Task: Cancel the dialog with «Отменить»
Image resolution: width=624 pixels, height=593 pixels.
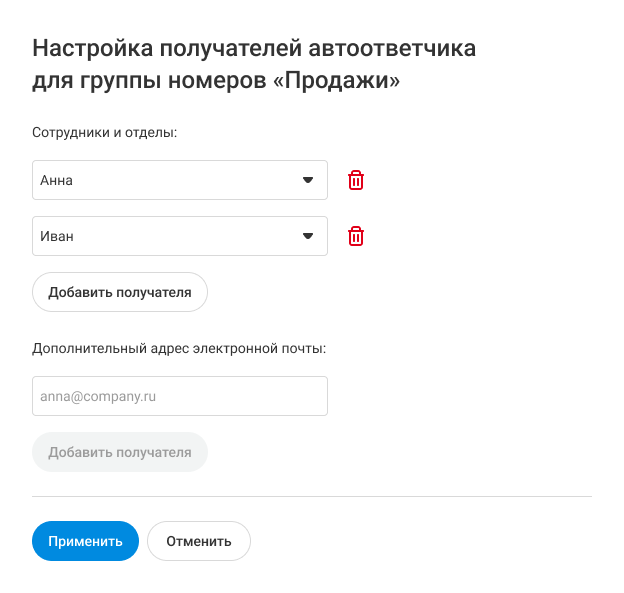Action: pyautogui.click(x=199, y=541)
